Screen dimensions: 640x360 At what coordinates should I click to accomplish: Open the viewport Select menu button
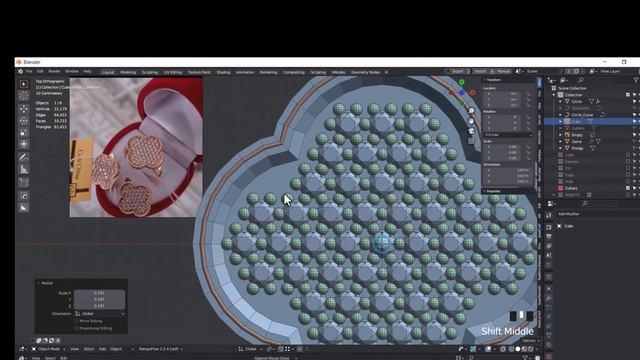[89, 349]
